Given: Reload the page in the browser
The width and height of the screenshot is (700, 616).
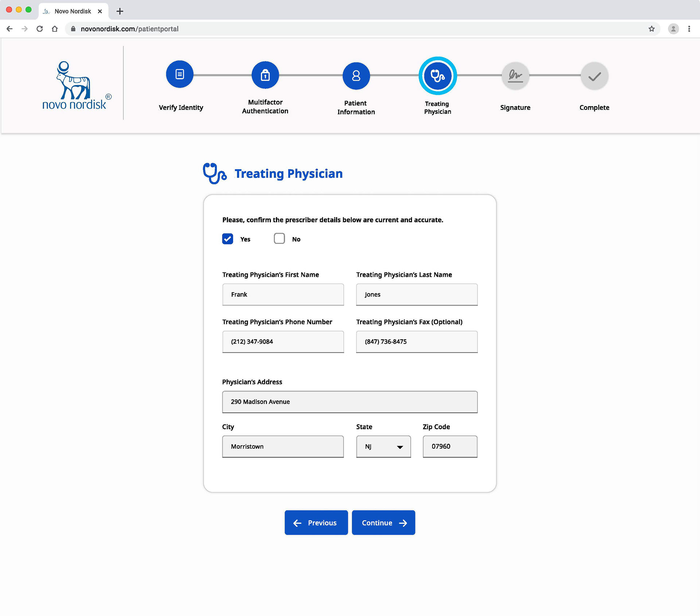Looking at the screenshot, I should [x=40, y=29].
